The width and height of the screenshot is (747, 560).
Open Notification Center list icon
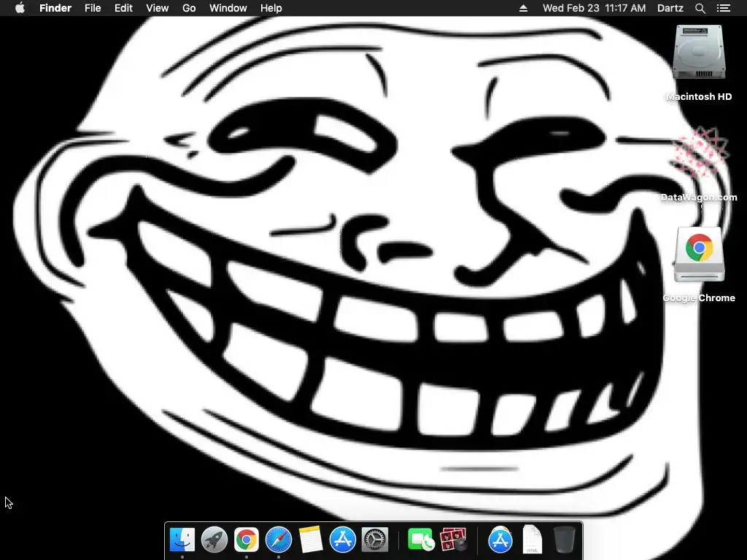724,8
